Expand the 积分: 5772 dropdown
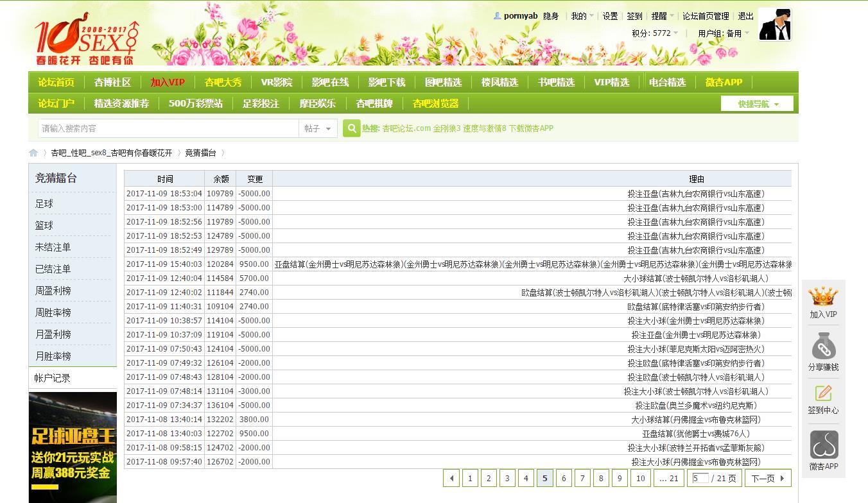868x503 pixels. pos(655,33)
